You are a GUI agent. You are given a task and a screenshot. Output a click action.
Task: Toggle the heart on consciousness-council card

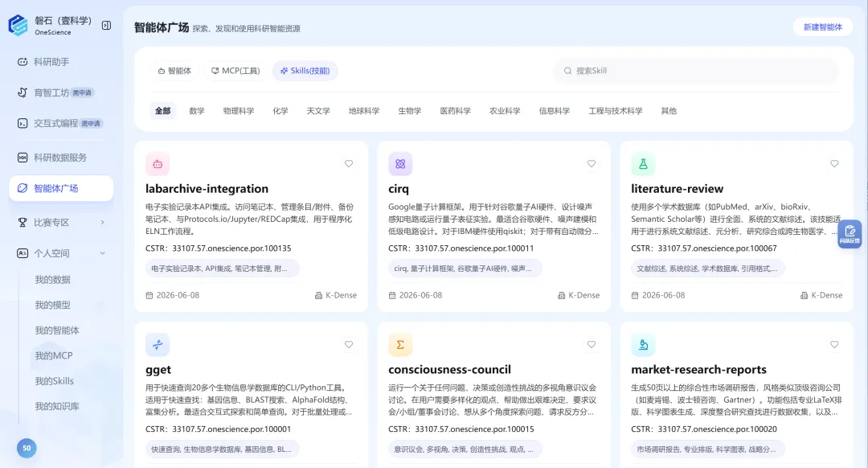click(x=592, y=344)
